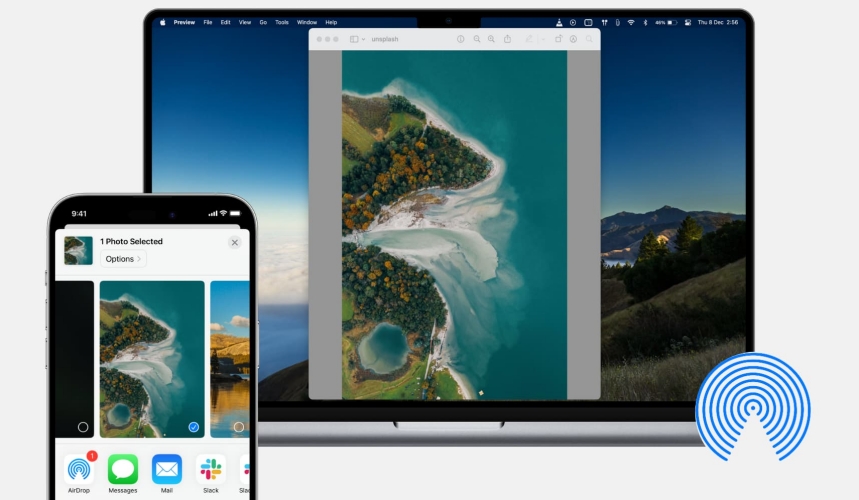Open the Apple menu on the Mac
Image resolution: width=859 pixels, height=500 pixels.
[x=163, y=22]
